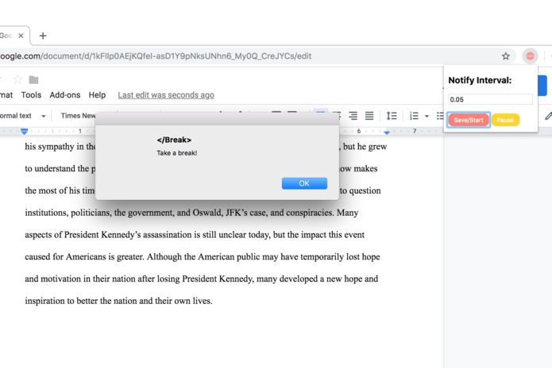Close the Google Docs browser tab
The image size is (552, 392).
(x=21, y=36)
